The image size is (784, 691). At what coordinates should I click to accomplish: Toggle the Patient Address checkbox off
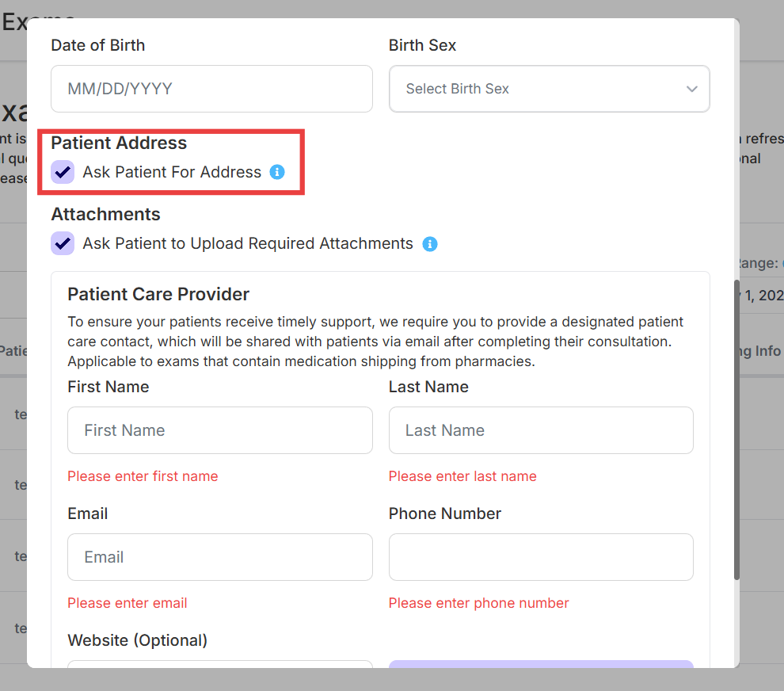63,172
